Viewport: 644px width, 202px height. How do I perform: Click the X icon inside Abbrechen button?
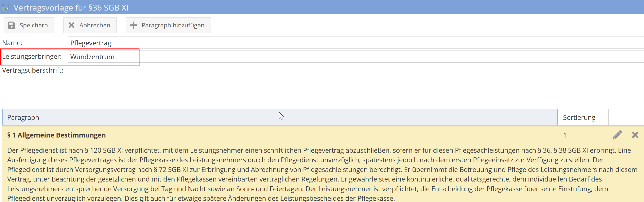pyautogui.click(x=71, y=25)
